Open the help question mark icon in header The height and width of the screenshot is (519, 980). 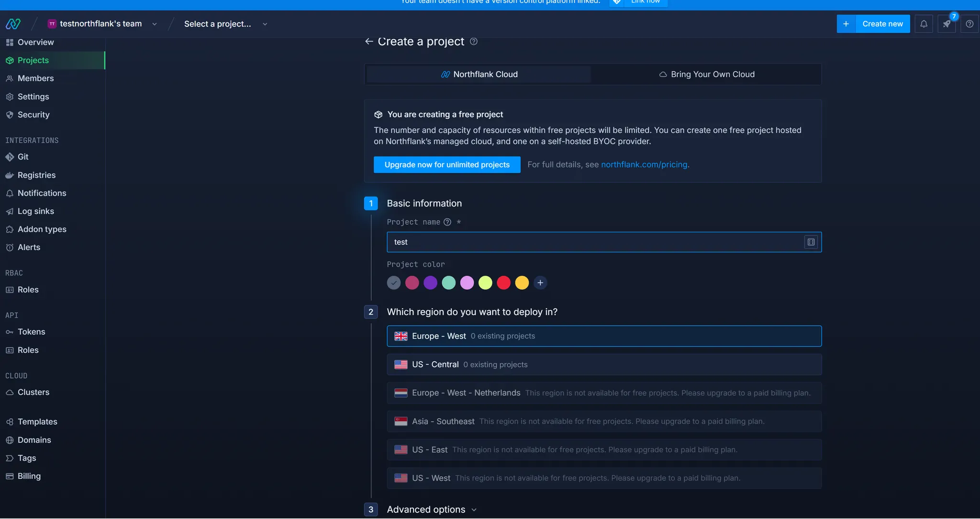[x=969, y=24]
